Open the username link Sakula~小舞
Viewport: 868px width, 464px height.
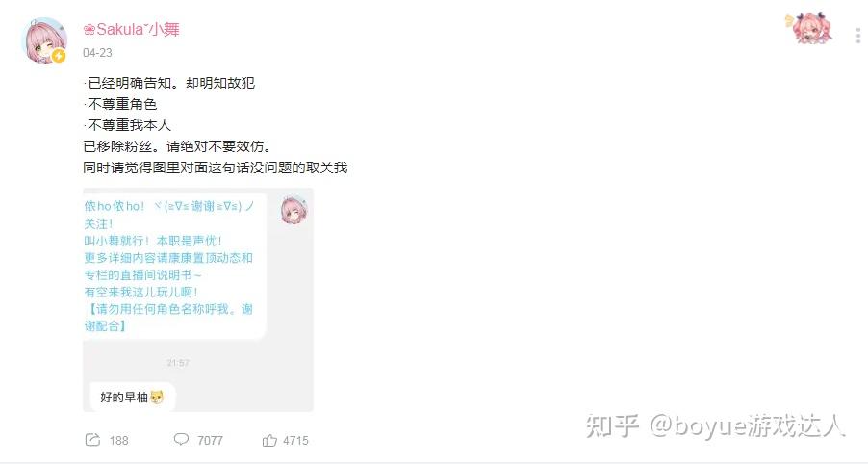tap(131, 29)
